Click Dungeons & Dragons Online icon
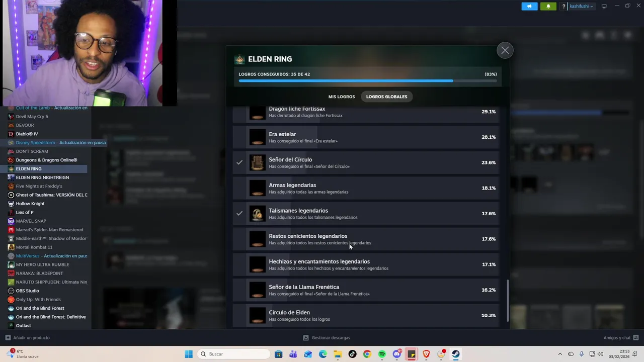644x362 pixels. [11, 160]
